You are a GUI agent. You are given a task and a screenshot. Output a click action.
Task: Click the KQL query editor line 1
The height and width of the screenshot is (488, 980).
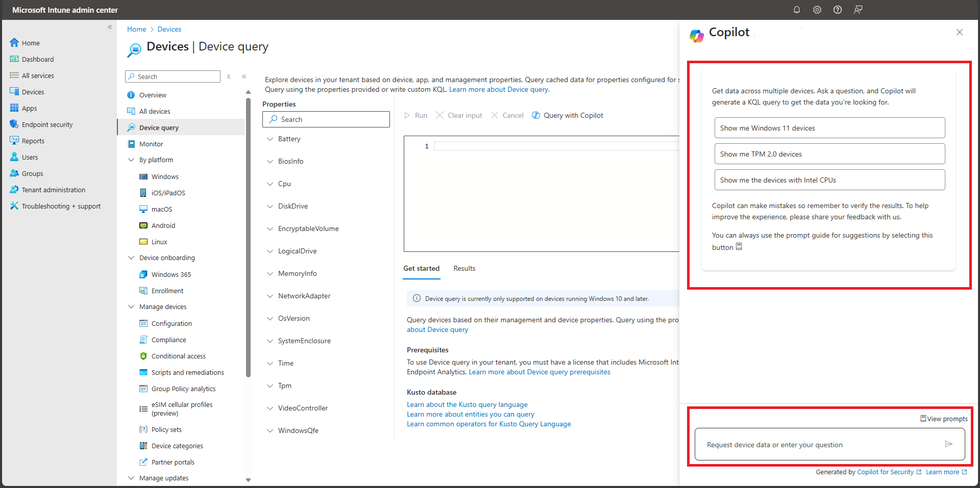556,146
